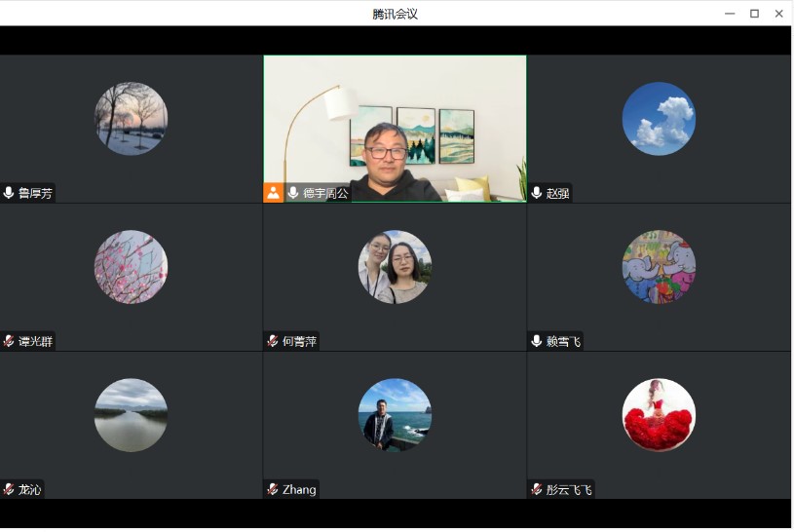Viewport: 794px width, 532px height.
Task: Select the microphone icon beside 赖雪飞
Action: (537, 341)
